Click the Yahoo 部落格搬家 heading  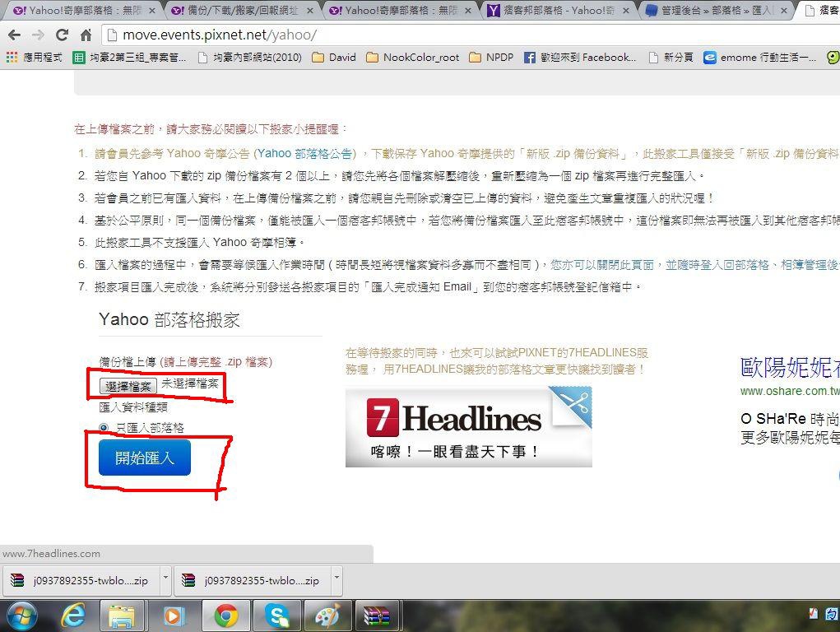169,319
